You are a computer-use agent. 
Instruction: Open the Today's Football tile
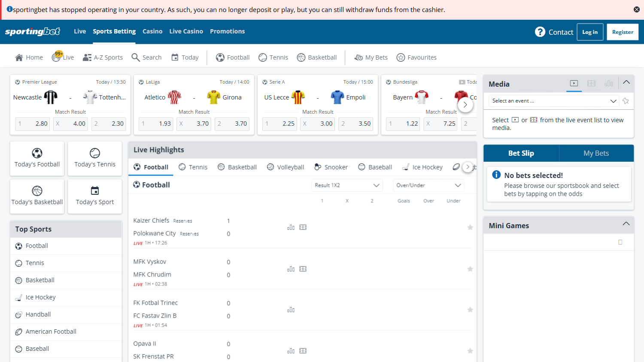click(x=37, y=159)
